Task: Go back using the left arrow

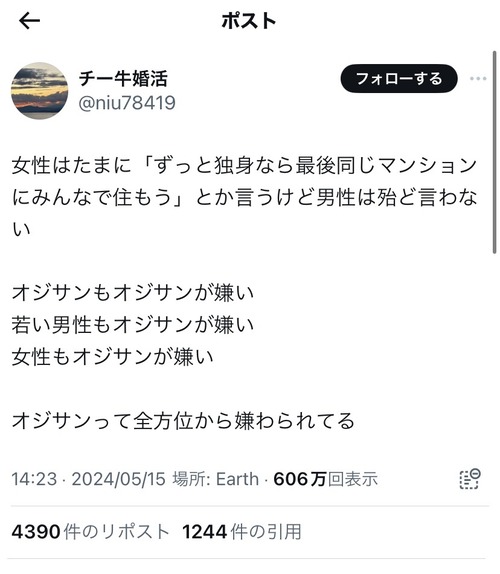Action: [x=29, y=20]
